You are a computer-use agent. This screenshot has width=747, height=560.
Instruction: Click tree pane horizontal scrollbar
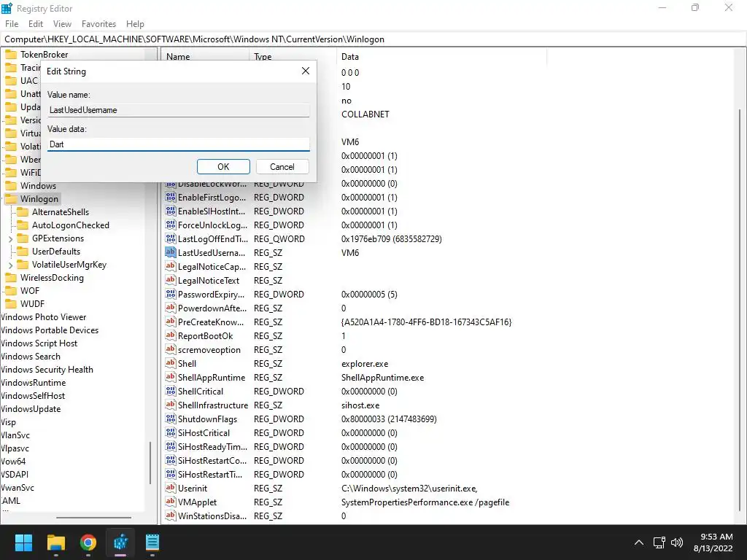(93, 517)
